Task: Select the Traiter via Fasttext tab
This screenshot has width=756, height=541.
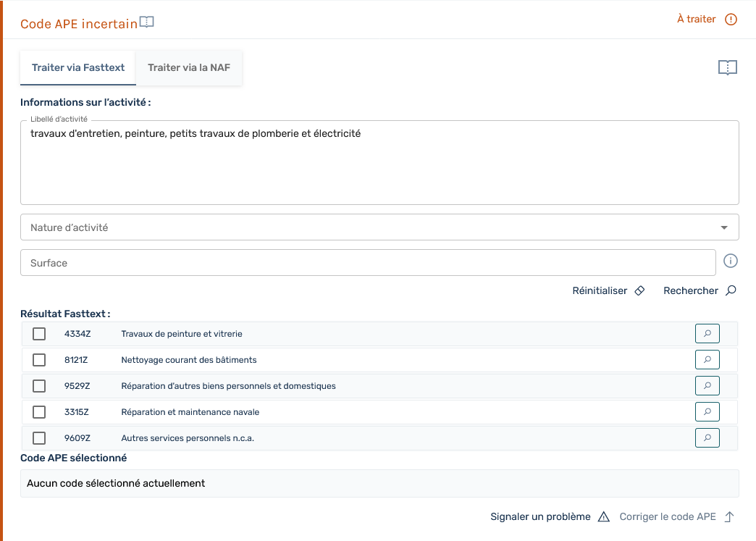Action: (78, 67)
